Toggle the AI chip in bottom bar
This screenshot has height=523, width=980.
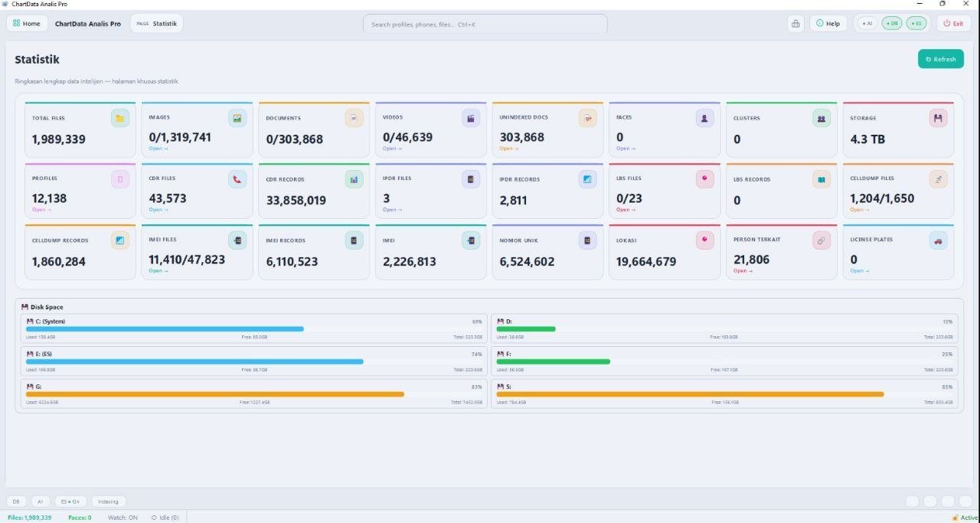click(x=41, y=502)
